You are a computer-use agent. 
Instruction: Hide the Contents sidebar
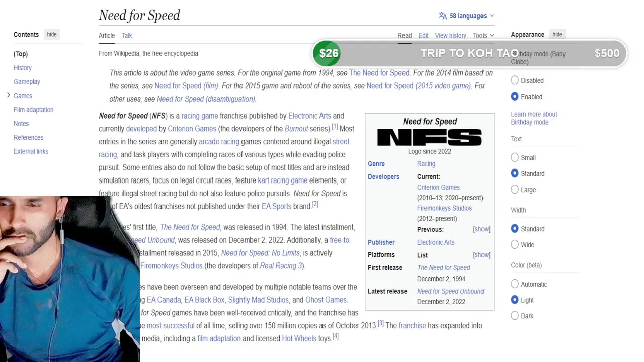[52, 34]
